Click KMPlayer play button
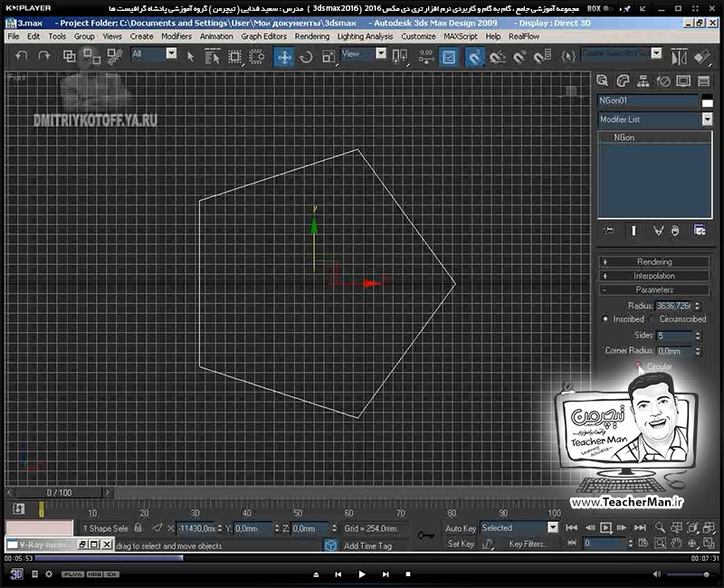 click(361, 574)
